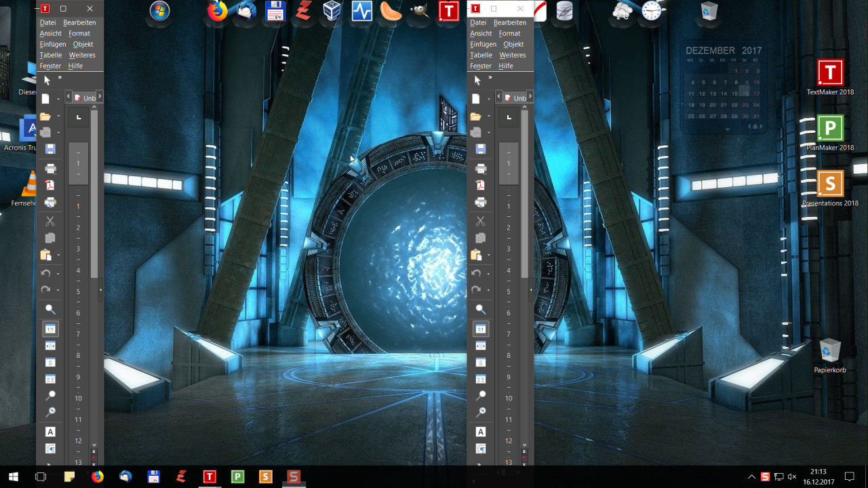Toggle two-page view in left window
This screenshot has height=488, width=868.
pos(50,380)
